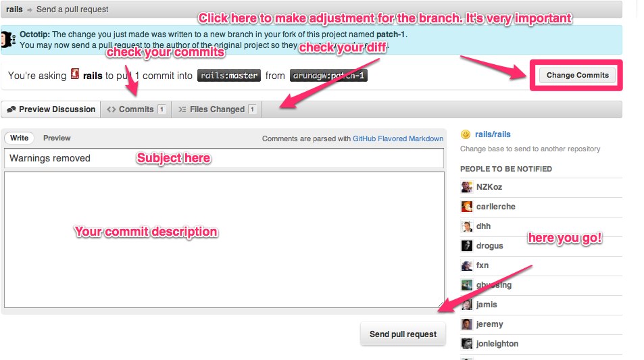Click jamis's avatar
This screenshot has height=360, width=644.
pyautogui.click(x=466, y=305)
